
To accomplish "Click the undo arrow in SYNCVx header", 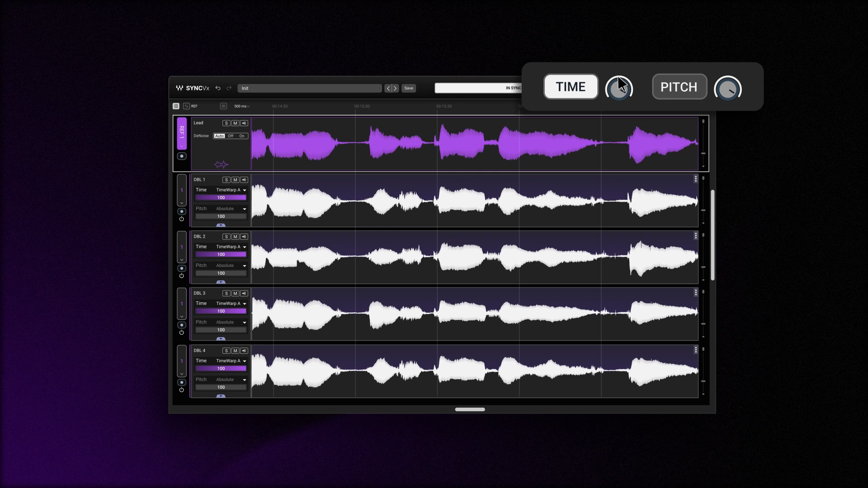I will pos(218,88).
